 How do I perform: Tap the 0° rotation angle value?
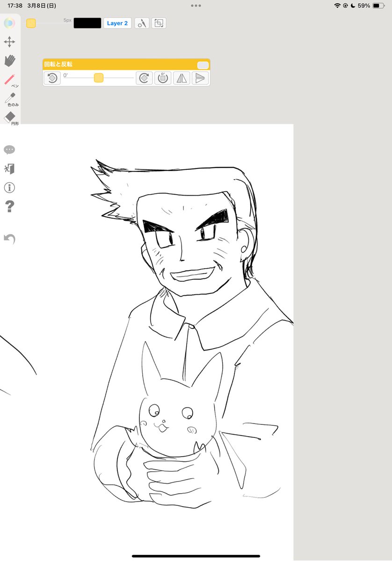pyautogui.click(x=65, y=75)
